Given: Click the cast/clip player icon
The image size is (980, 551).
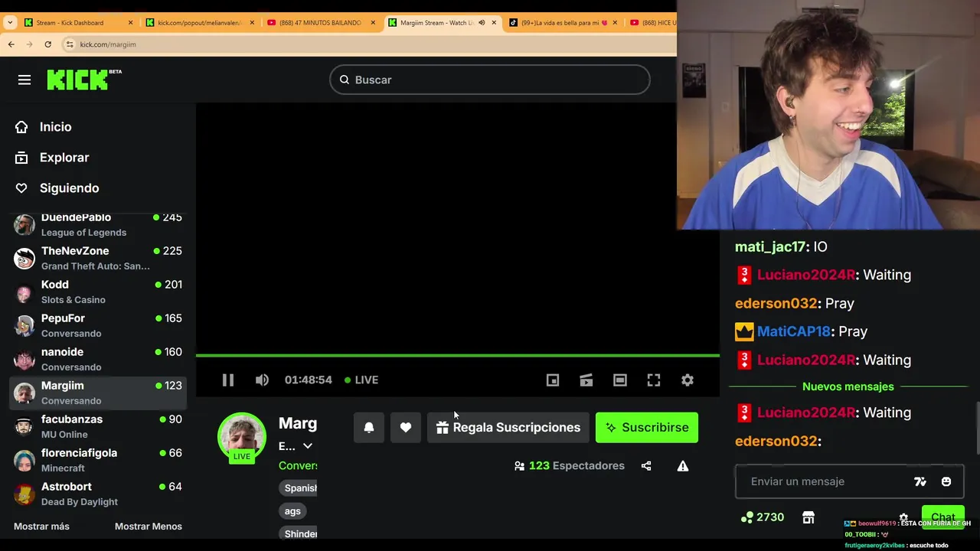Looking at the screenshot, I should pyautogui.click(x=586, y=380).
